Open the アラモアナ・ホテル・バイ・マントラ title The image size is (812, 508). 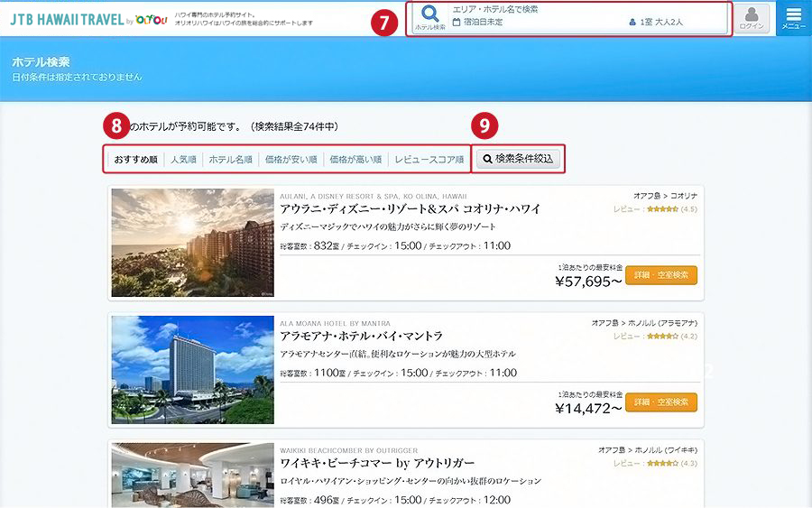point(362,336)
